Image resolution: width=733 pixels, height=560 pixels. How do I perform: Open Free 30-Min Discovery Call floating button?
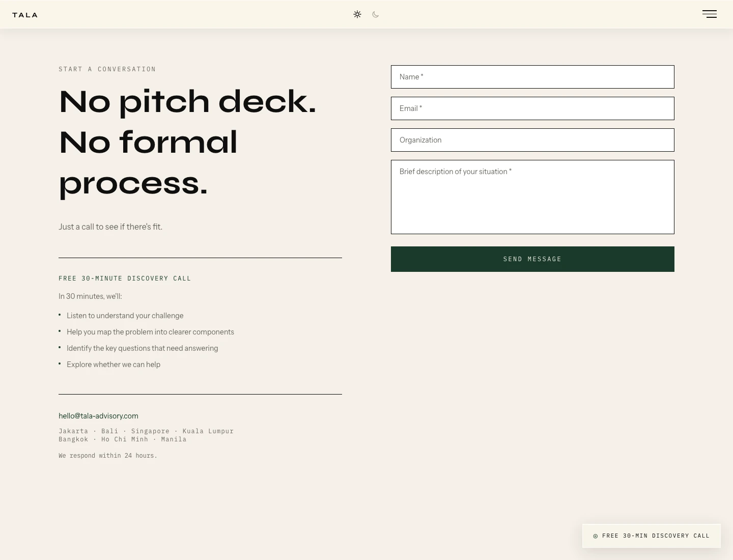tap(652, 536)
